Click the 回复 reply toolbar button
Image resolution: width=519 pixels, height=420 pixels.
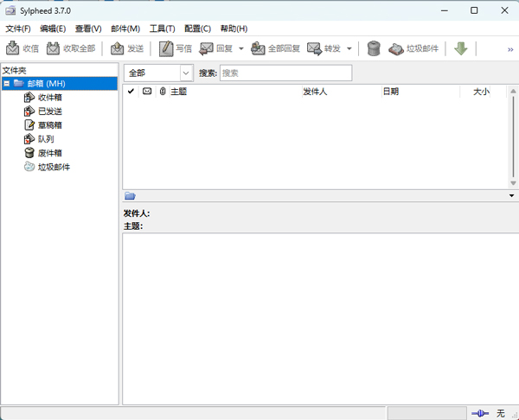click(216, 48)
